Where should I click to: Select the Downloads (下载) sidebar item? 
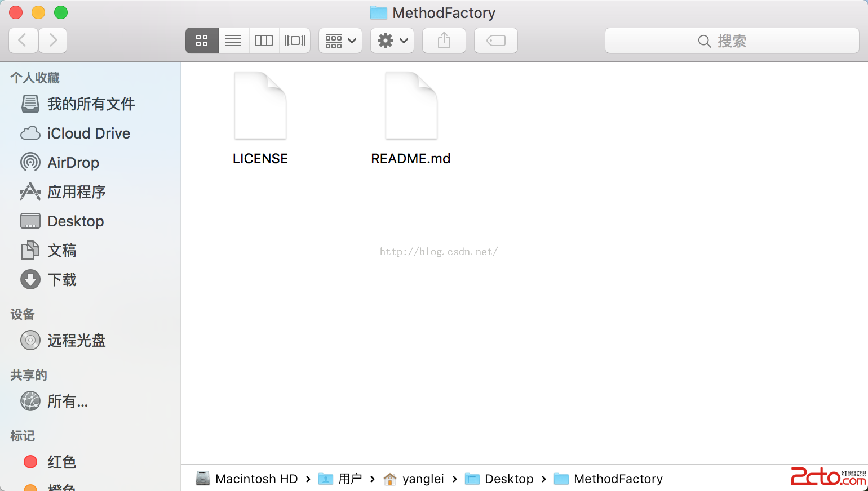click(61, 280)
